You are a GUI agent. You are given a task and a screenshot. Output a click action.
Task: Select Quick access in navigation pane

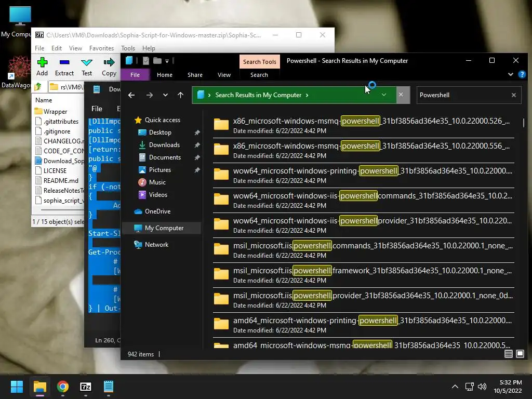[x=163, y=120]
